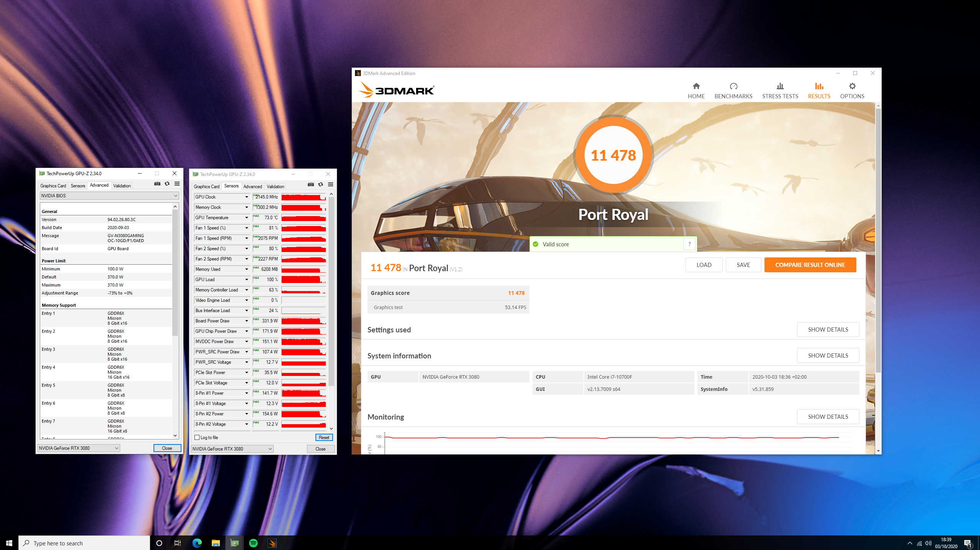Switch to Sensors tab in Advanced window
The width and height of the screenshot is (980, 550).
[78, 186]
